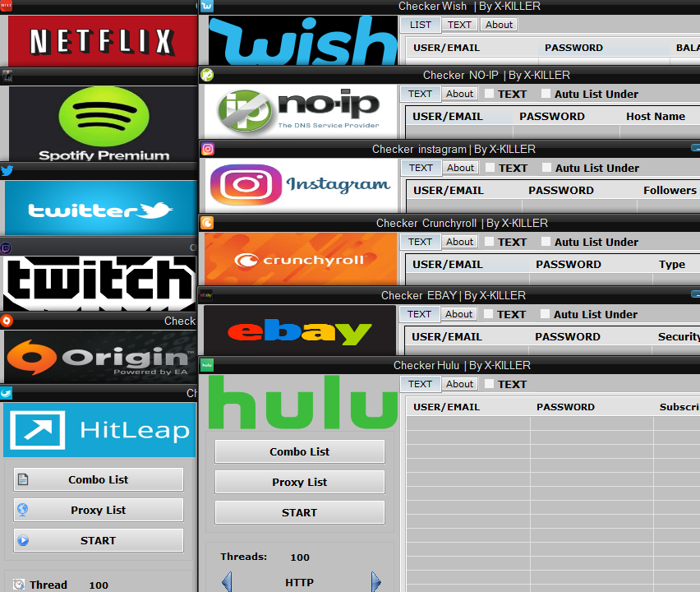Click START in HitLeap checker
The image size is (700, 592).
tap(99, 541)
